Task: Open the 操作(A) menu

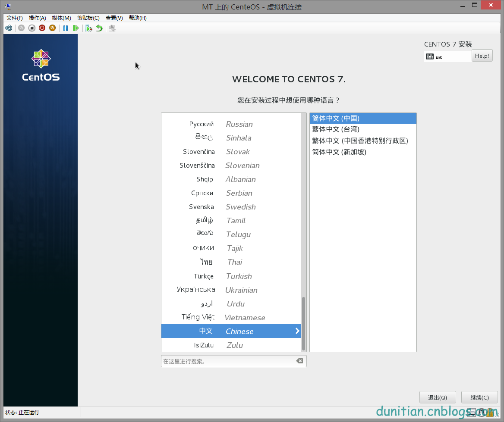Action: (37, 18)
